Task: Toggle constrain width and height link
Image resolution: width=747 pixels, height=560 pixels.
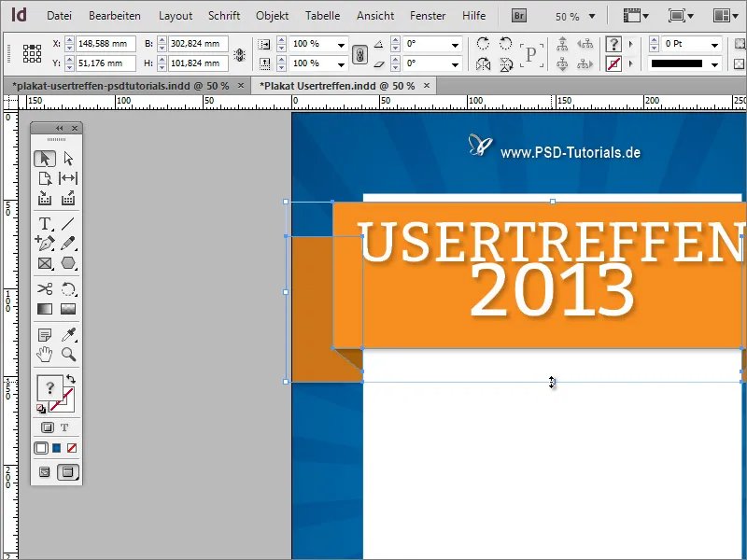Action: point(240,54)
